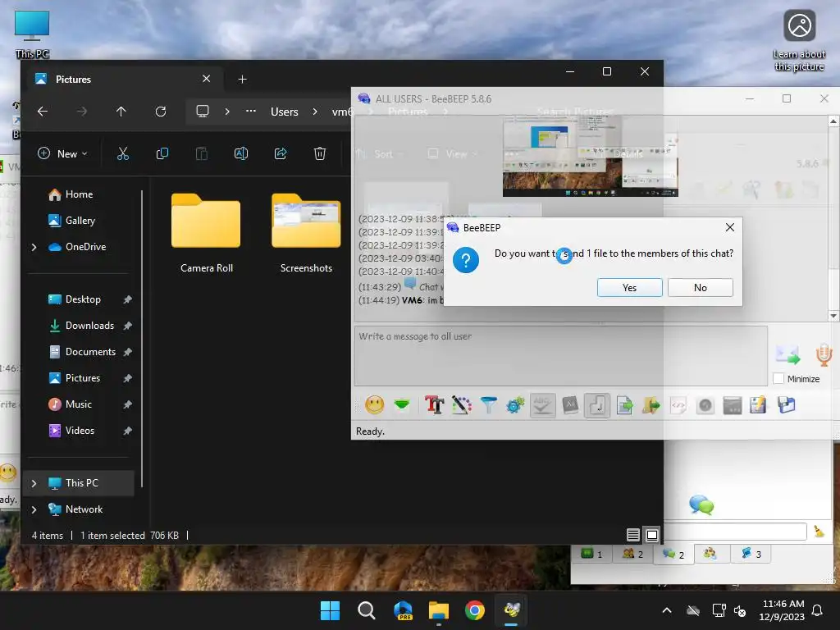
Task: Open the emoticon picker in BeeBEEP chat
Action: pos(374,405)
